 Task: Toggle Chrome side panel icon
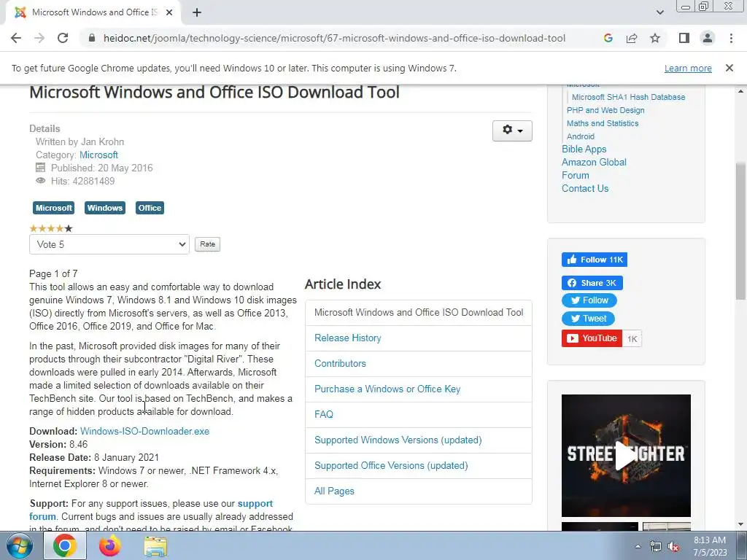684,38
